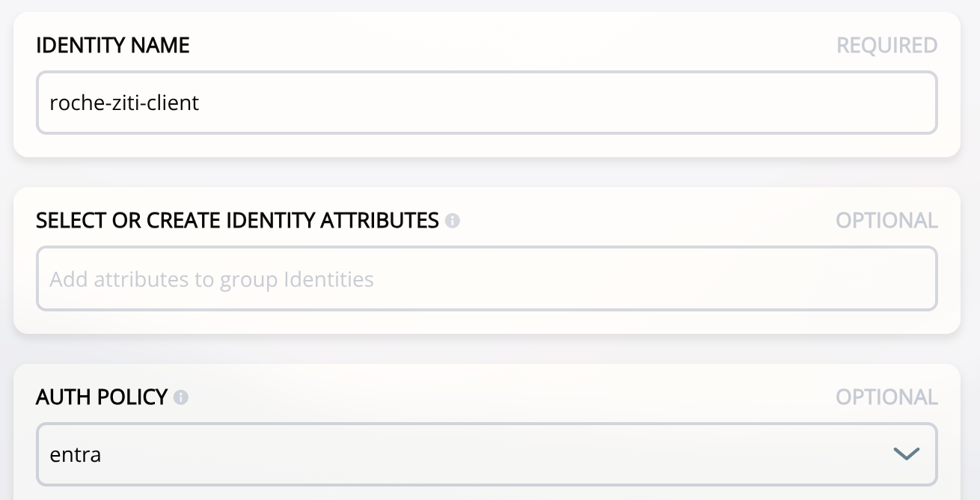
Task: Click the 'Add attributes to group Identities' placeholder
Action: click(212, 280)
